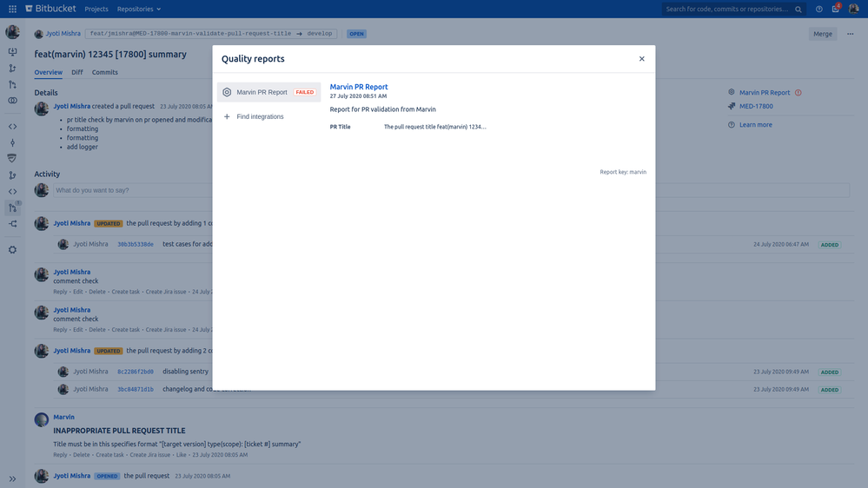Open Marvin PR Report link in right panel
Viewport: 868px width, 488px height.
tap(765, 93)
